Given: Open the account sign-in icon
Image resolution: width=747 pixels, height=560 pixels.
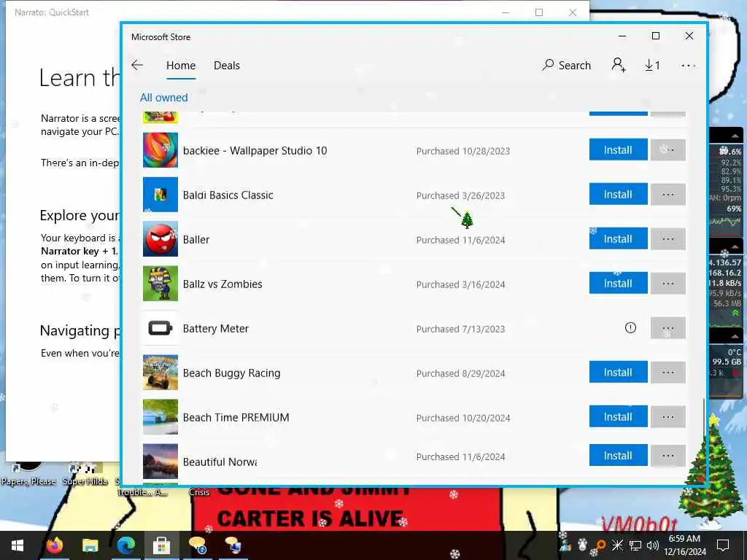Looking at the screenshot, I should point(619,65).
